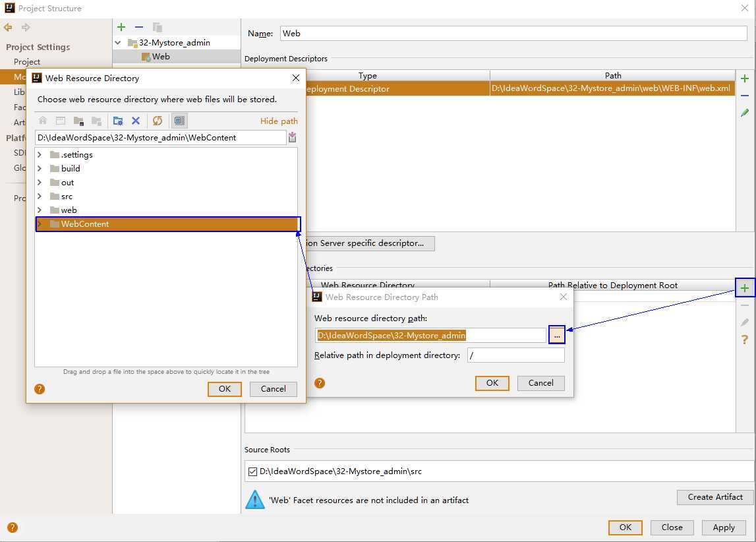
Task: Click the browse (...) button for directory path
Action: 557,335
